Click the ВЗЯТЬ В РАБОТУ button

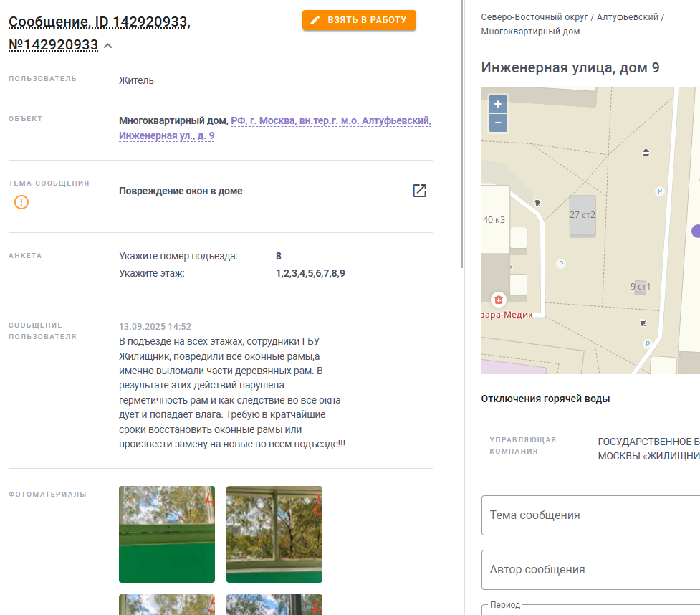click(359, 20)
